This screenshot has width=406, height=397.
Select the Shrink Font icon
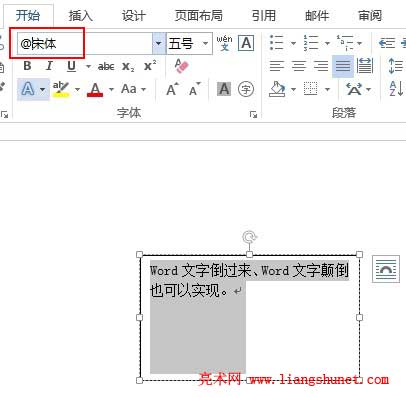(x=195, y=89)
